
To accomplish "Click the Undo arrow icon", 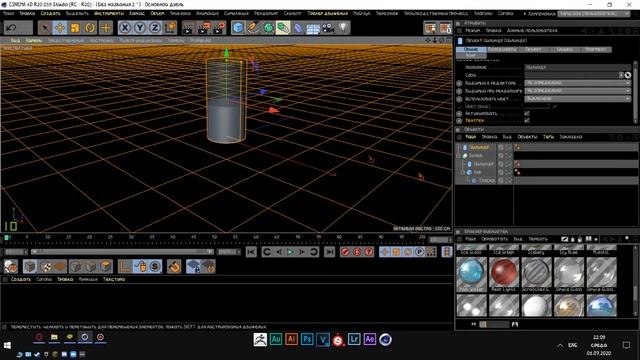I will point(11,28).
